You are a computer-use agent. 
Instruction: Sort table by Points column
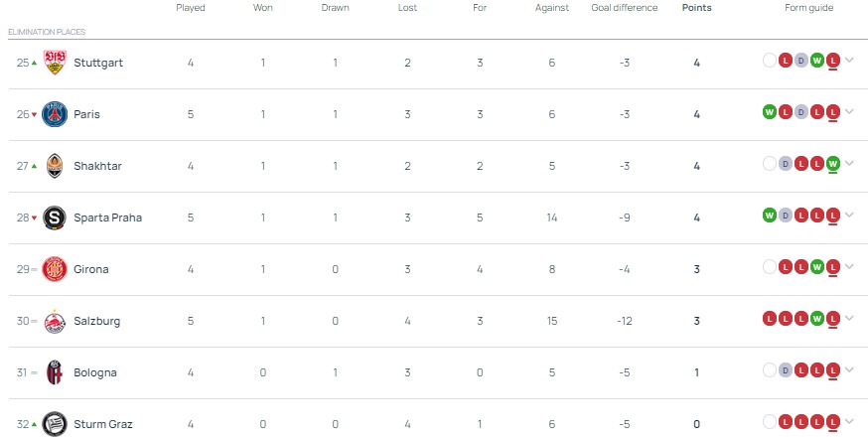(696, 8)
